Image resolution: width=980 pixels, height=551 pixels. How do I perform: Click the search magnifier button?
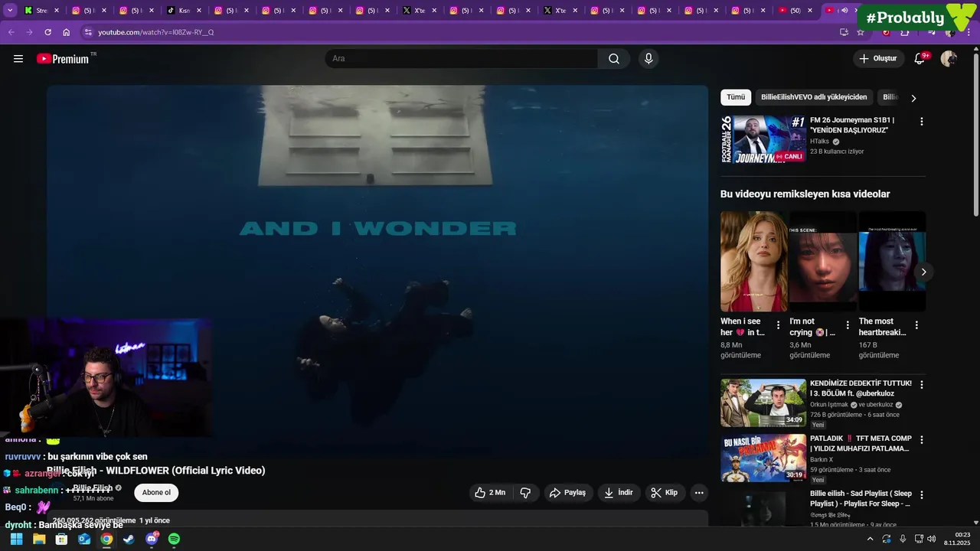pos(614,59)
